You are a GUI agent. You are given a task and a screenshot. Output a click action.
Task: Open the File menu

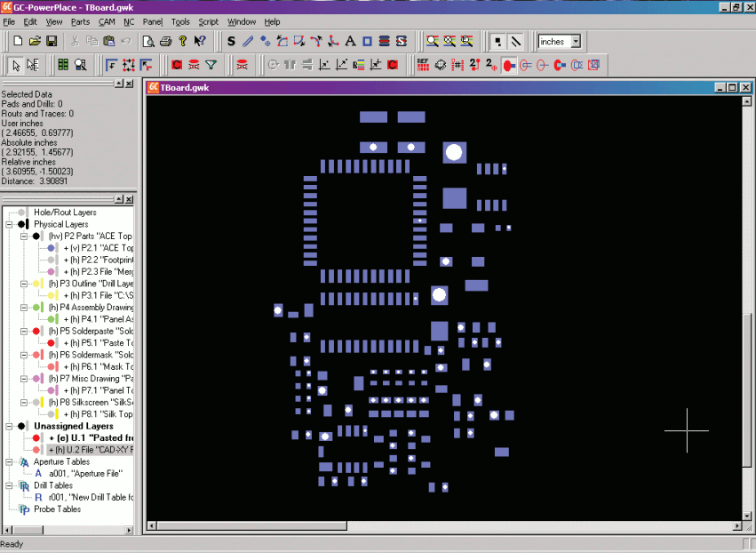pos(9,21)
